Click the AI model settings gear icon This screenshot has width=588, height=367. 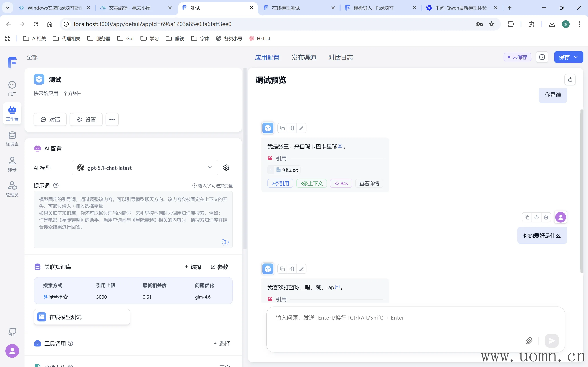226,168
